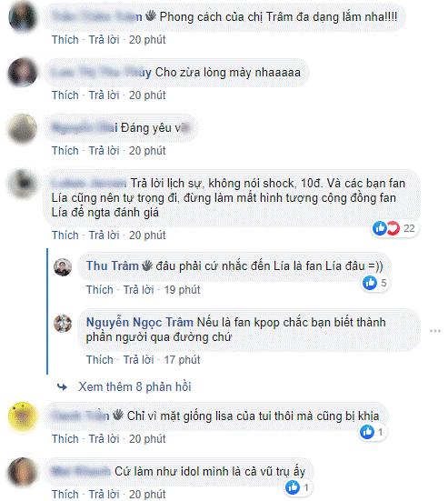This screenshot has height=501, width=448.
Task: Click the '17 phút' timestamp on Nguyễn Ngọc Trâm's reply
Action: [182, 360]
